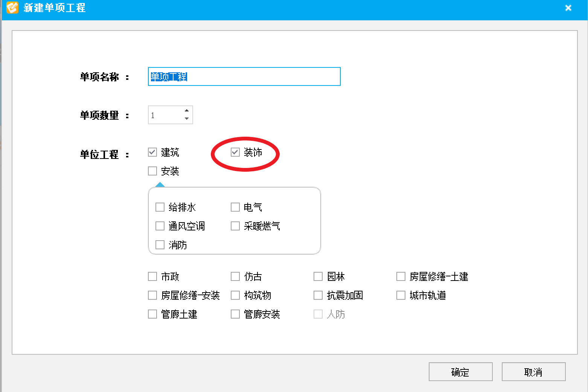Decrease 单项数量 with down arrow
The image size is (588, 392).
point(187,119)
